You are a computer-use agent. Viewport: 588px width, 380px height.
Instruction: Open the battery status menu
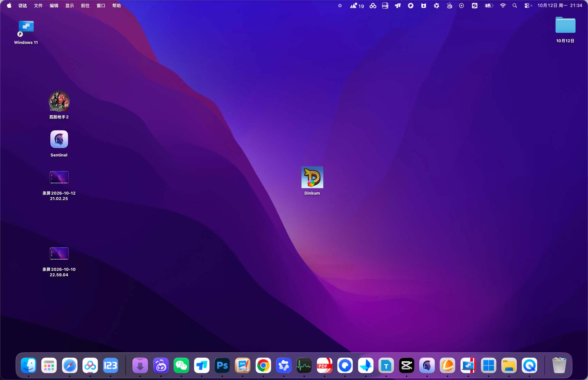tap(489, 5)
